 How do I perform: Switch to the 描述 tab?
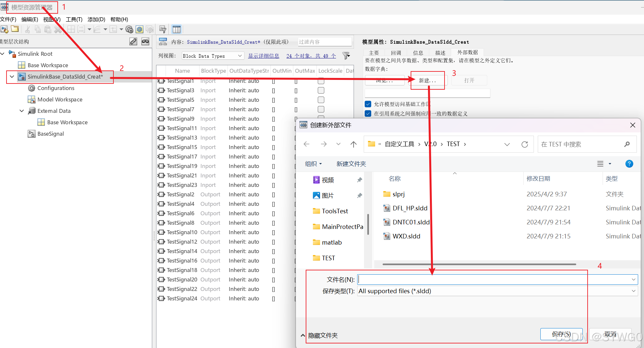[440, 53]
